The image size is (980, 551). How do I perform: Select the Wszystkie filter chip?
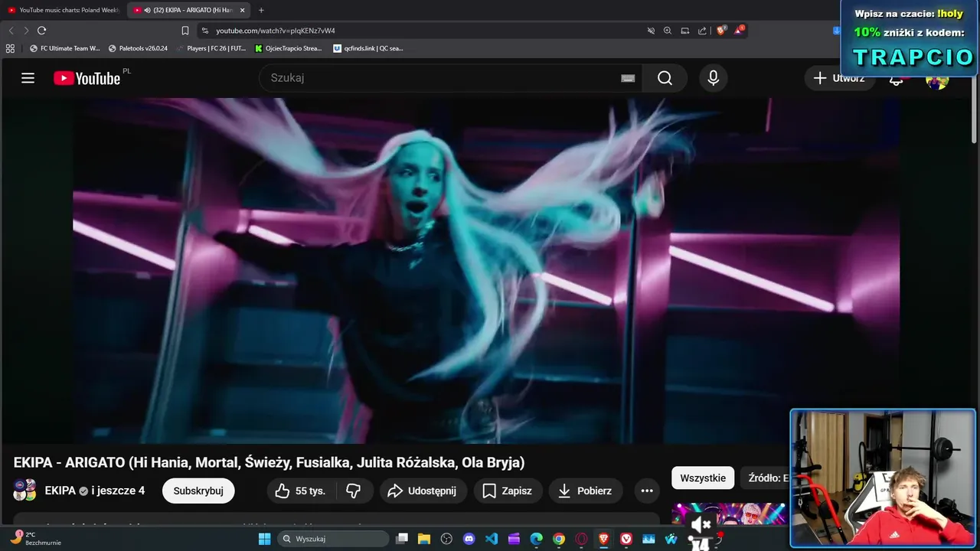click(x=703, y=478)
